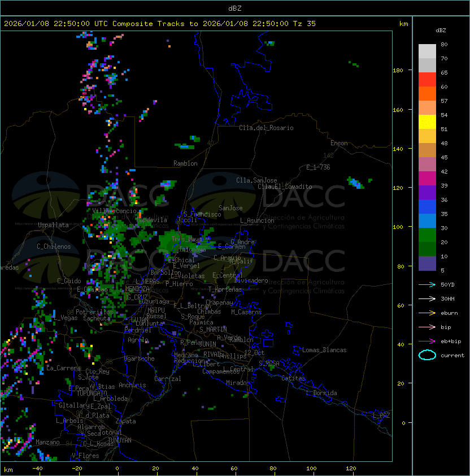Image resolution: width=470 pixels, height=476 pixels.
Task: Click the TUNUYAN label
Action: point(120,440)
